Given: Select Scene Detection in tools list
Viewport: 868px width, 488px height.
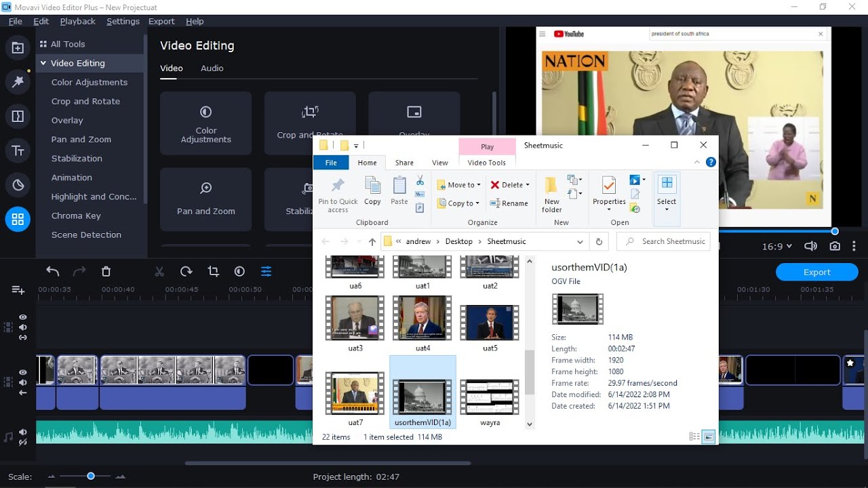Looking at the screenshot, I should click(86, 235).
